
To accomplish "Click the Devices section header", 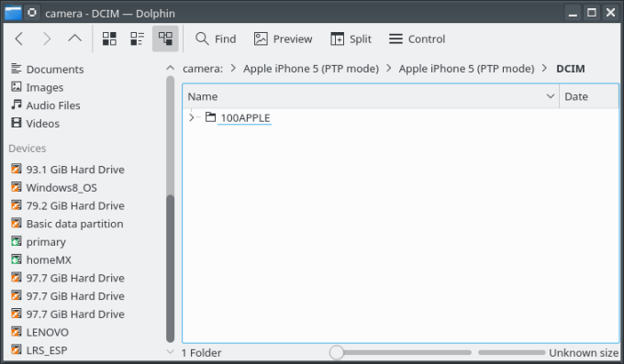I will click(28, 149).
